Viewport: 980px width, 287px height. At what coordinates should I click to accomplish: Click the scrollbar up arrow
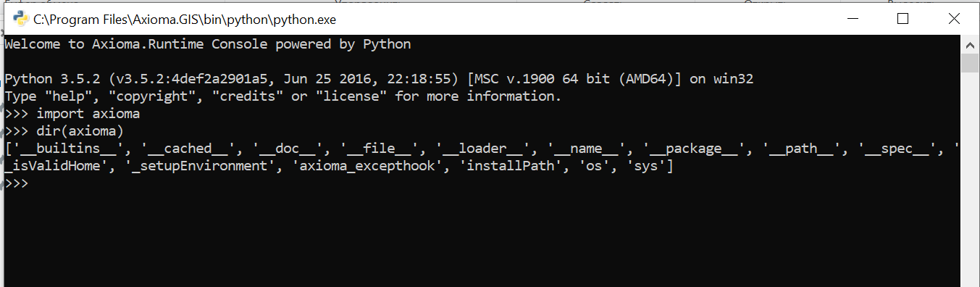[970, 44]
